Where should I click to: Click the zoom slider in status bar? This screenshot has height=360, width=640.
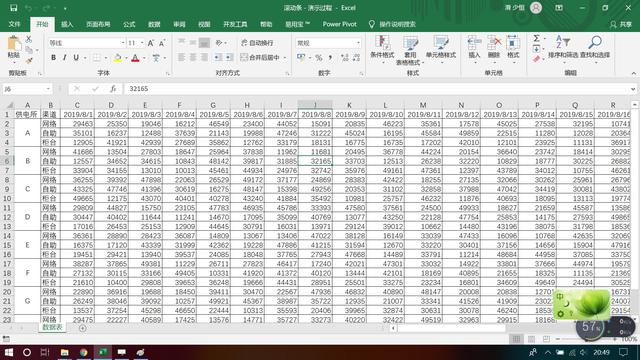(x=587, y=339)
